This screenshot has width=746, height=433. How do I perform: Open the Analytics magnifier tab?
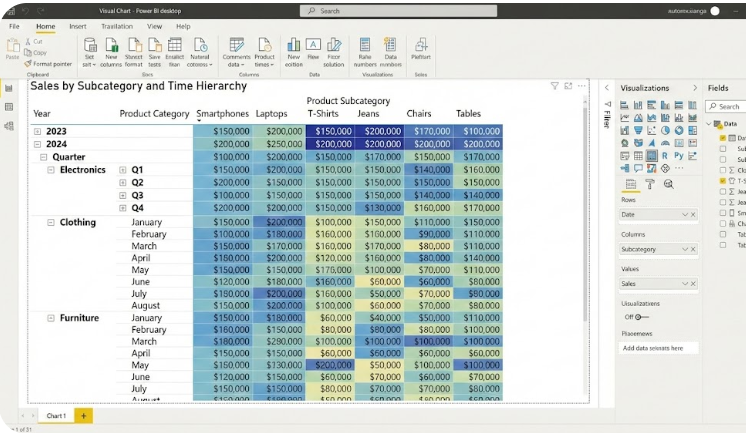[668, 184]
